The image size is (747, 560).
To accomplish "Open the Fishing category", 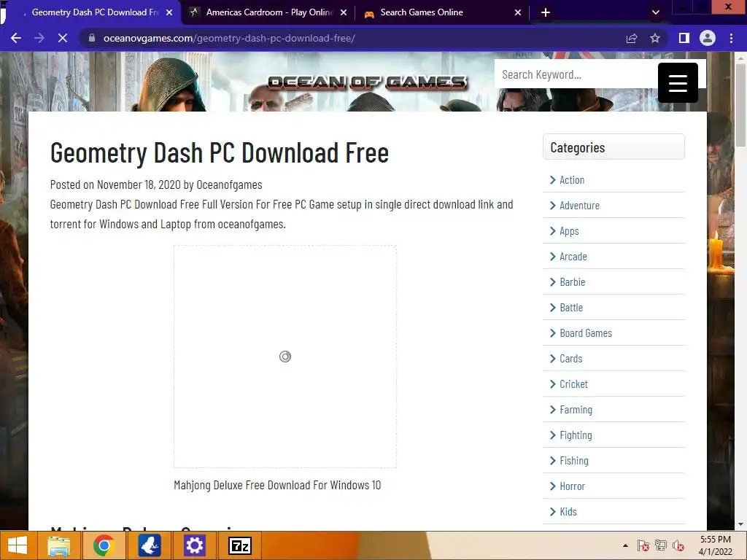I will point(574,461).
